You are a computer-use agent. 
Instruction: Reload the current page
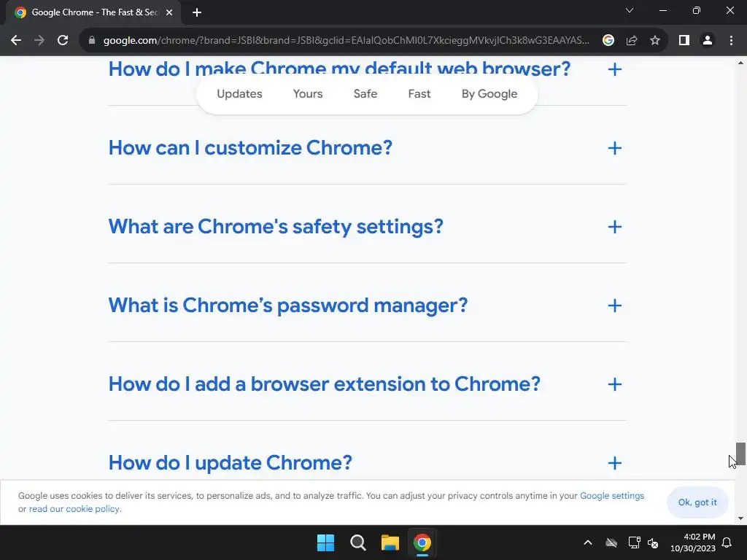click(x=63, y=41)
